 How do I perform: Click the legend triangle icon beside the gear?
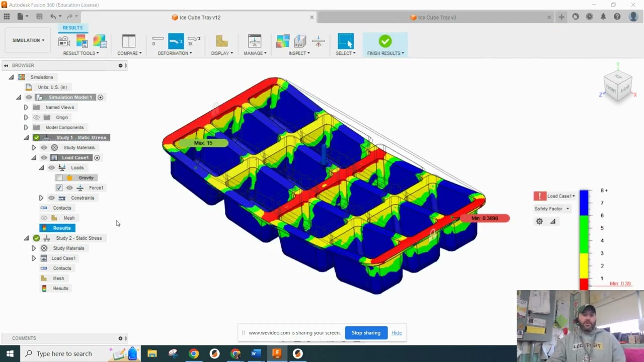pos(553,221)
